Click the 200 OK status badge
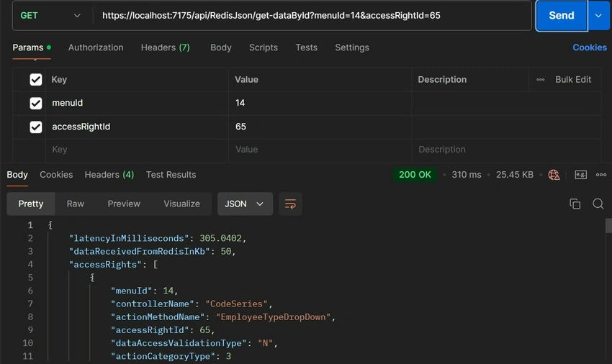This screenshot has width=612, height=364. 415,175
